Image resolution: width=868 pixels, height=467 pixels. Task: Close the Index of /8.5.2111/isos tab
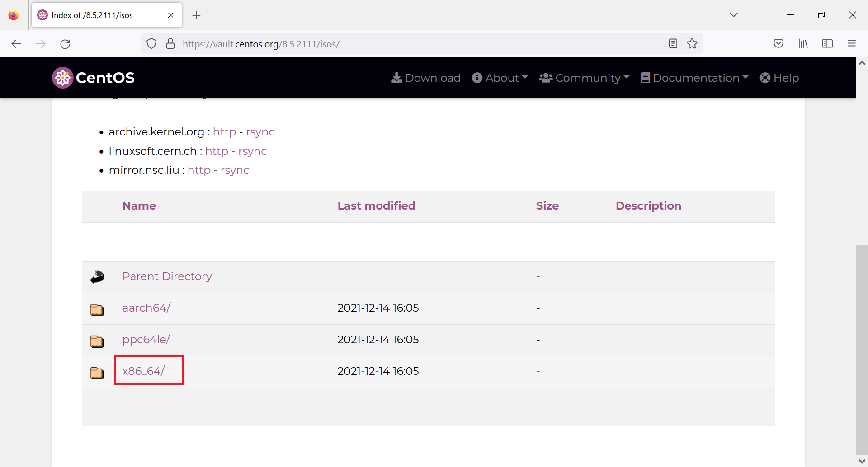pyautogui.click(x=171, y=15)
